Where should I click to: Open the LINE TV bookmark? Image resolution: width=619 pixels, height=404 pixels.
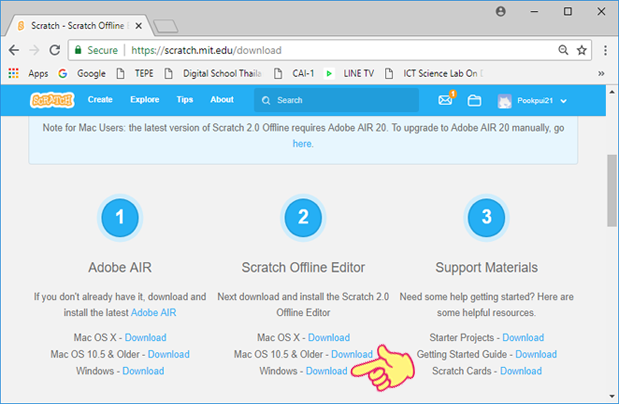[349, 73]
